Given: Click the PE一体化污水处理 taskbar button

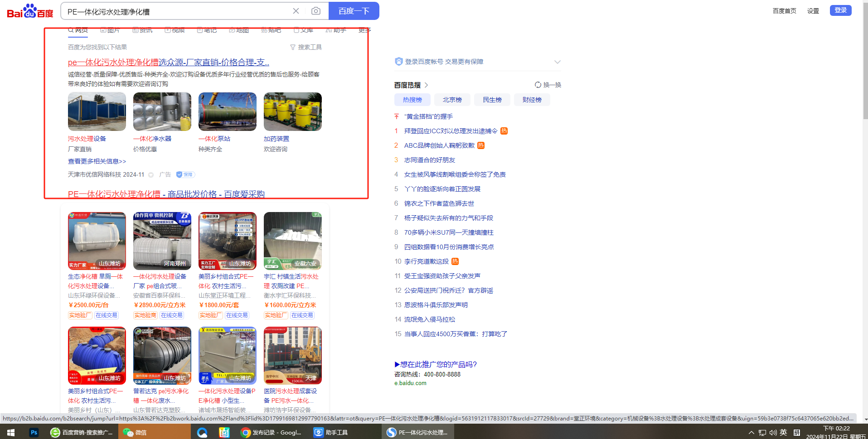Looking at the screenshot, I should (417, 433).
